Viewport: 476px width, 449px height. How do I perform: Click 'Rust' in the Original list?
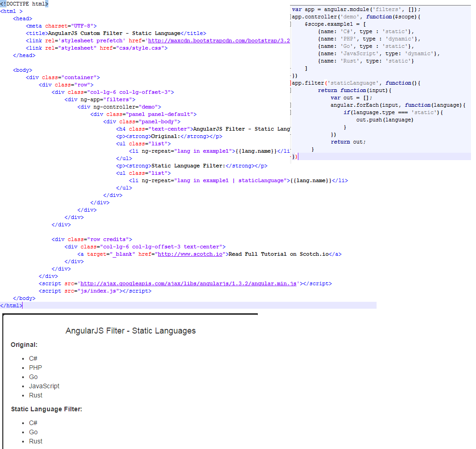36,396
